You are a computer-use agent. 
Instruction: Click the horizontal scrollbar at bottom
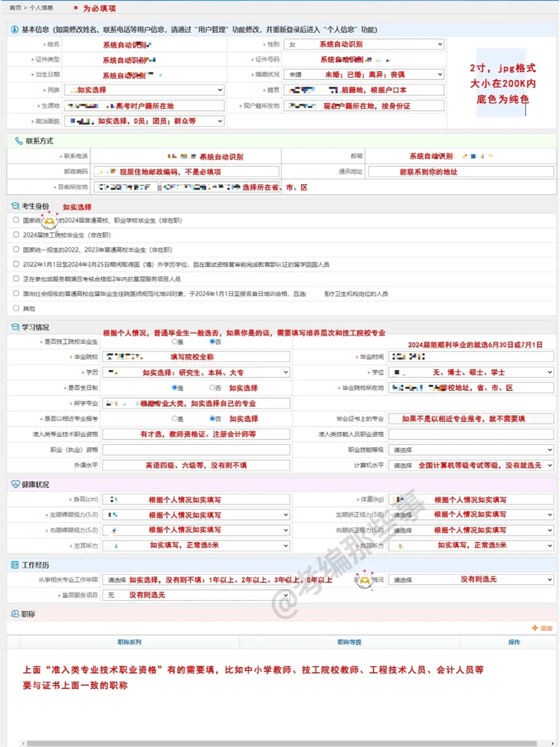click(x=282, y=743)
